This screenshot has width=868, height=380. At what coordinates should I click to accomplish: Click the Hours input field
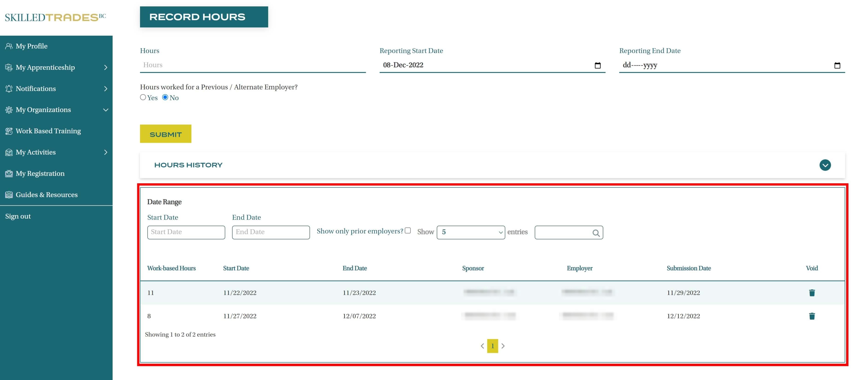click(x=253, y=65)
